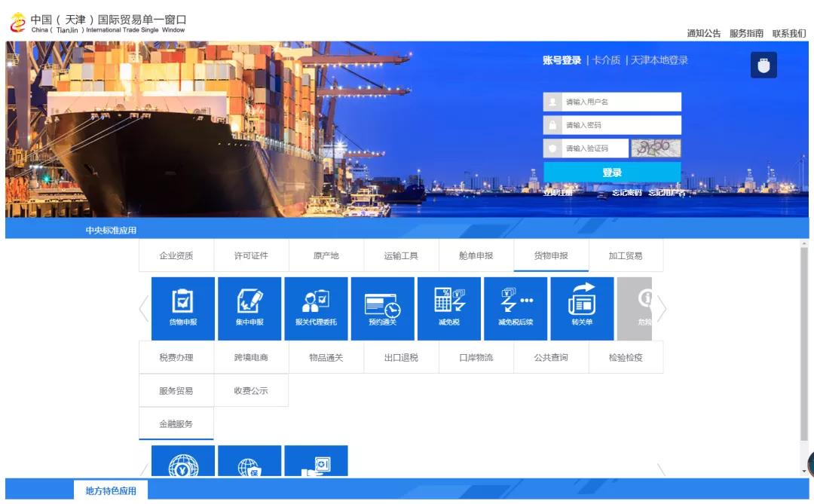Click the blue 登录 login button

coord(612,173)
